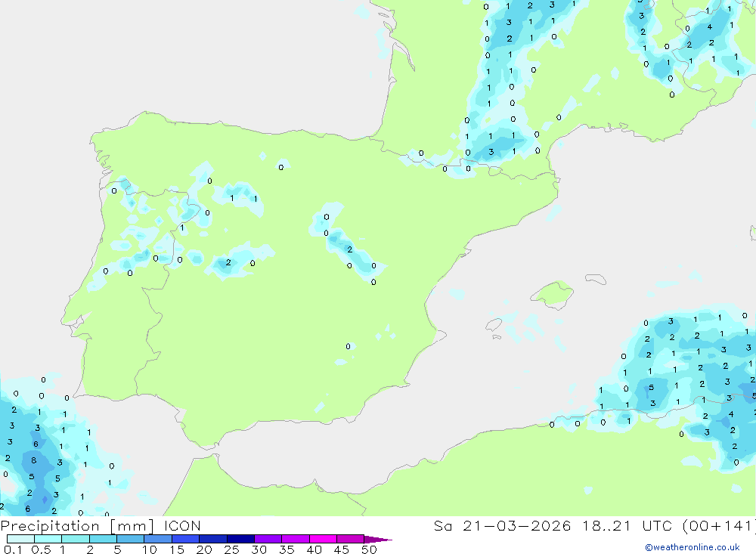
Task: Click the 20–25 mm legend color box
Action: (x=213, y=539)
